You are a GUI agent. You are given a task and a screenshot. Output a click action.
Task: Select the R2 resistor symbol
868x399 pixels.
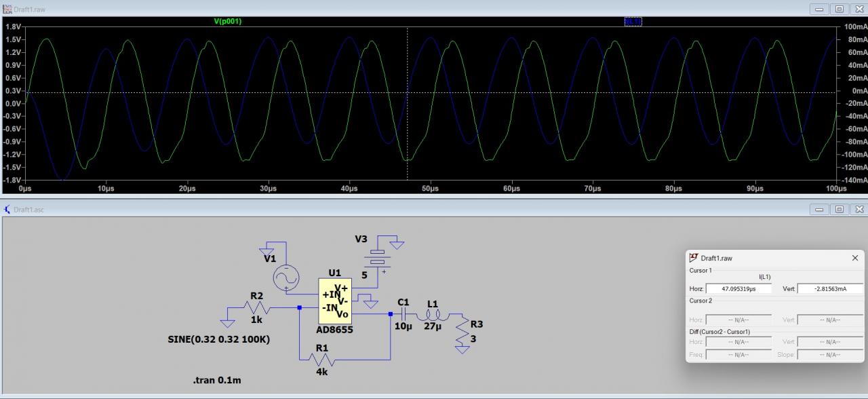tap(256, 308)
